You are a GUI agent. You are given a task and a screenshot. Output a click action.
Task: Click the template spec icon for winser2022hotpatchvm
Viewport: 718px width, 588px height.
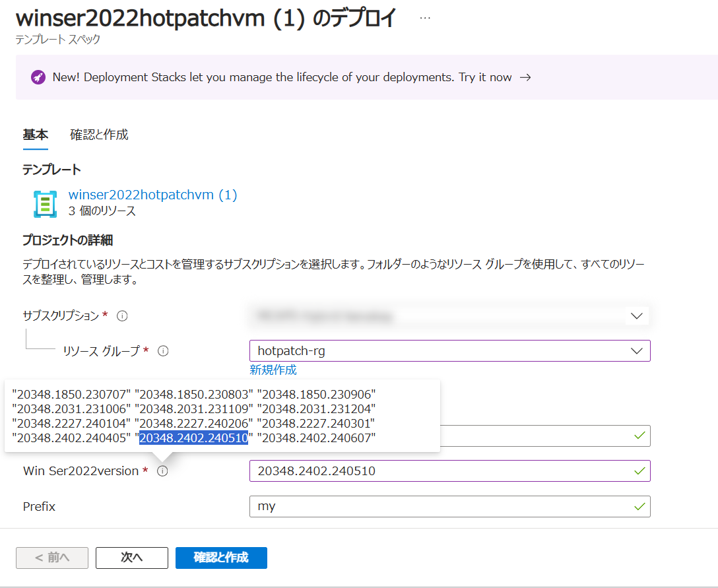click(46, 204)
